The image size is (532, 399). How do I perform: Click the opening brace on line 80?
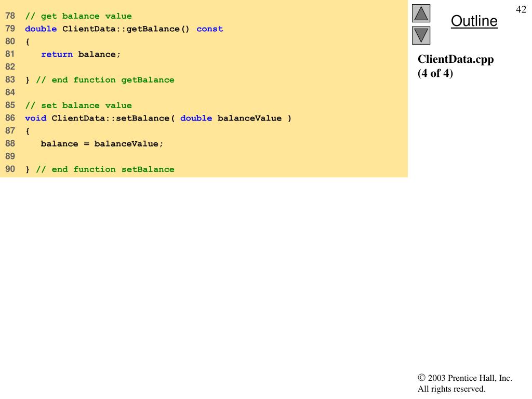click(28, 42)
